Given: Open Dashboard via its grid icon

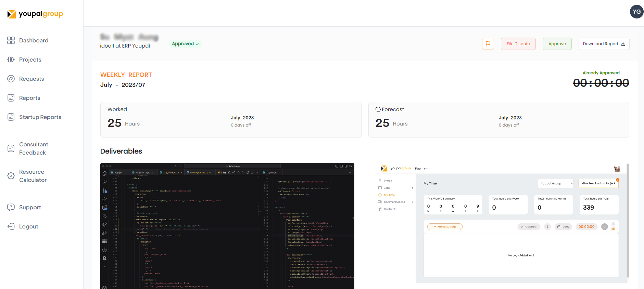Looking at the screenshot, I should coord(11,40).
